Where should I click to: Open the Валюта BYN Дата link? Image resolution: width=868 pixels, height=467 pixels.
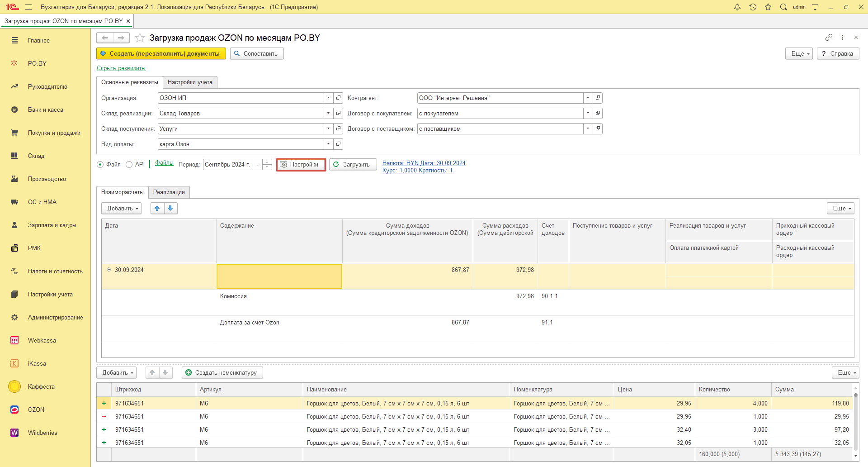pos(424,163)
